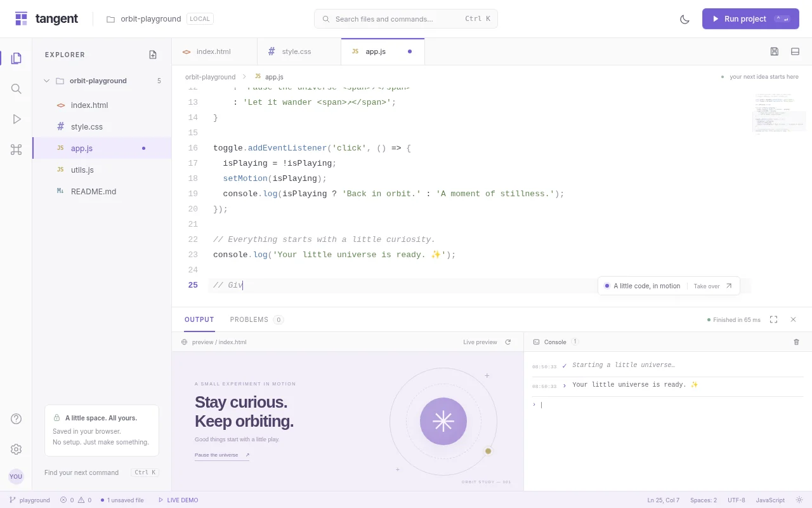This screenshot has width=812, height=508.
Task: Create a new file in Explorer
Action: click(x=153, y=55)
